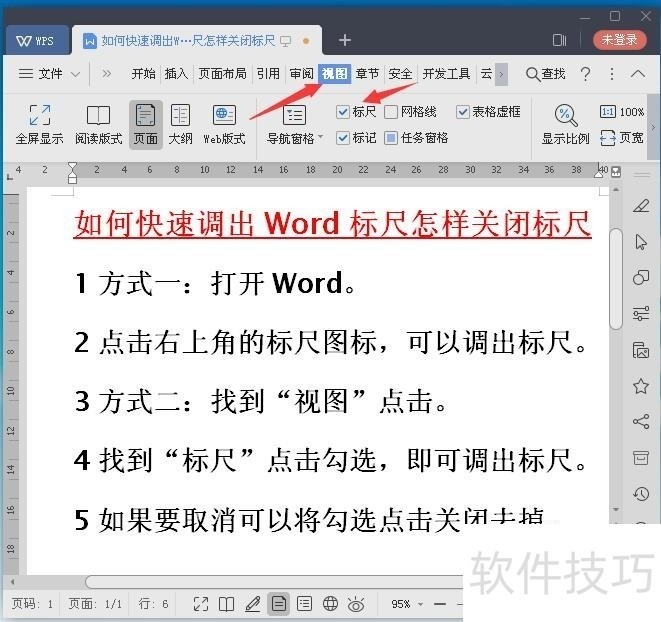Viewport: 661px width, 622px height.
Task: Open the zoom ratio dialog
Action: [565, 124]
